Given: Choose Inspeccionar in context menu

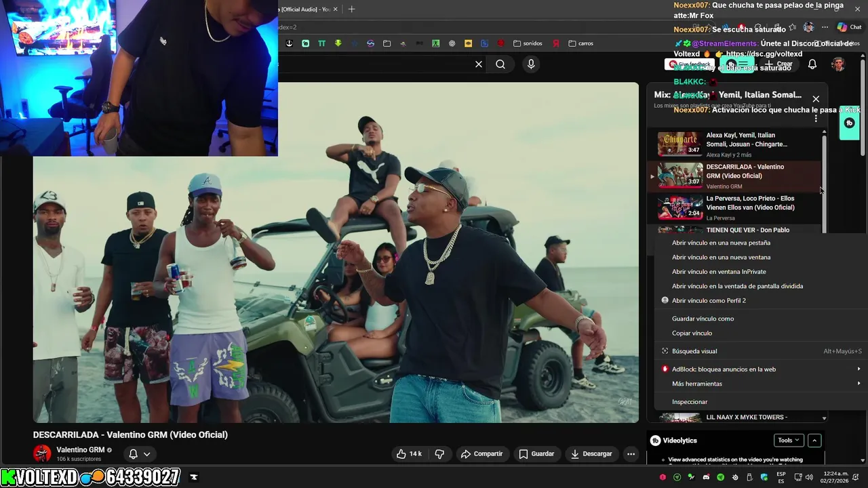Looking at the screenshot, I should point(759,401).
